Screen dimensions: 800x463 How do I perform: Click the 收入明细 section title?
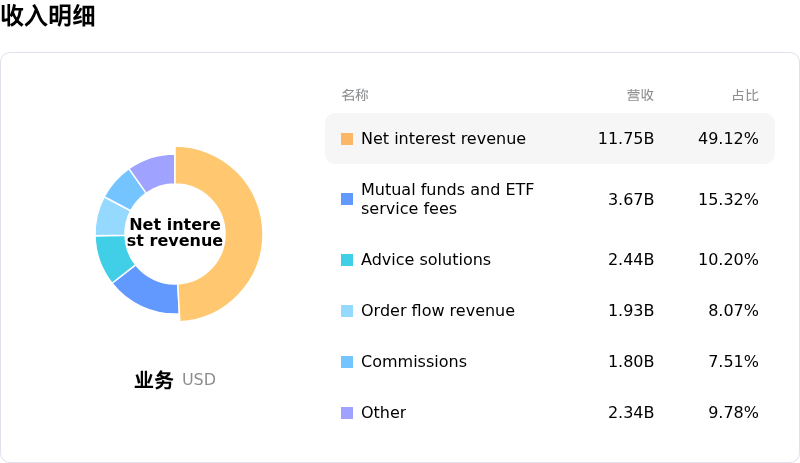(48, 16)
